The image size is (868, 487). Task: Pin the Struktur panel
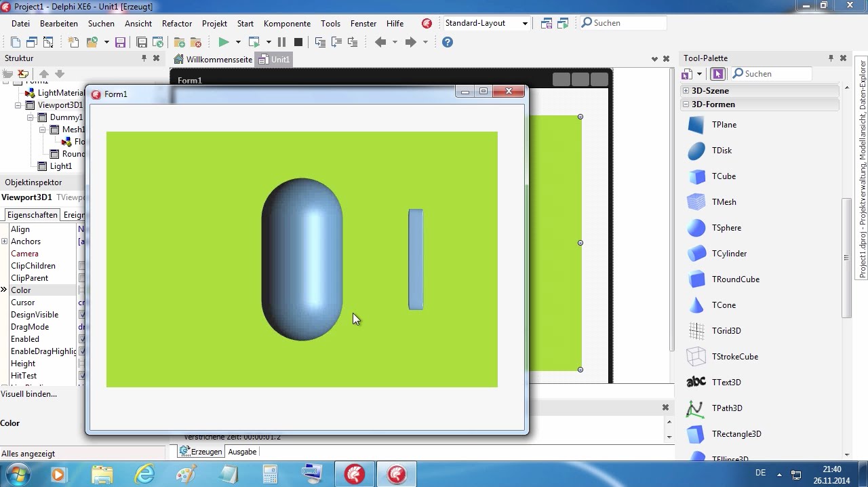(x=144, y=58)
